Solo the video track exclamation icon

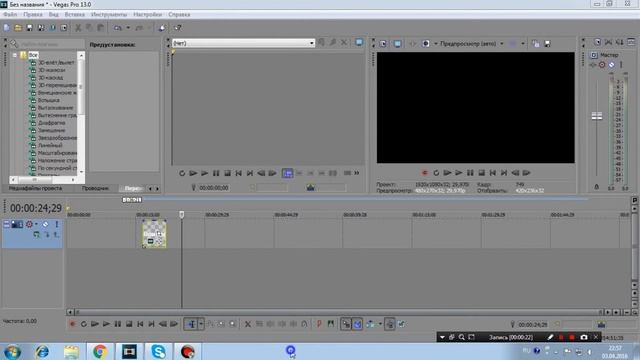tap(57, 224)
